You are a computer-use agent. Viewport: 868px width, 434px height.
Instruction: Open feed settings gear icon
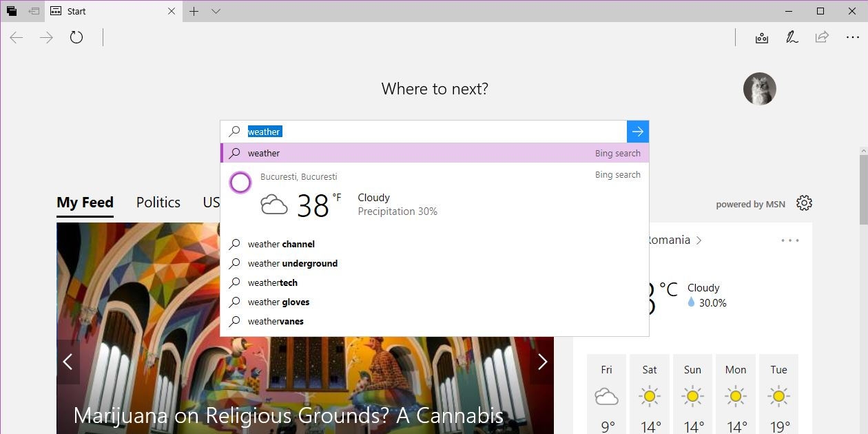(x=804, y=203)
